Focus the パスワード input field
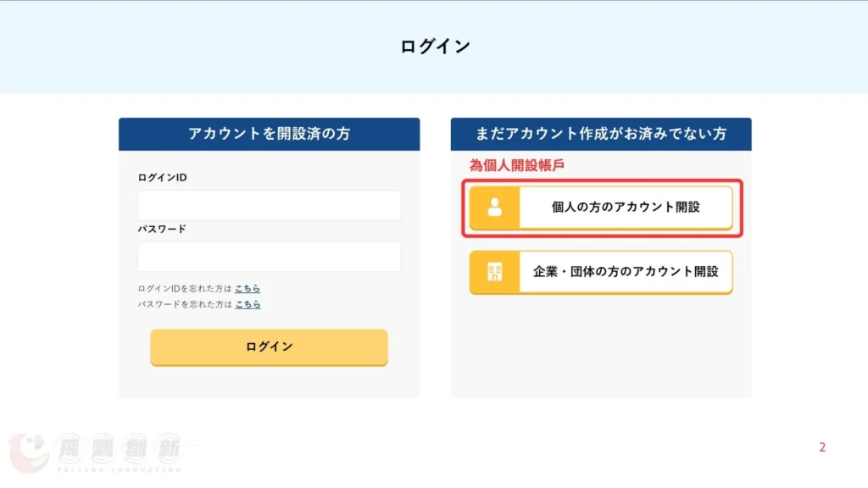 pos(269,257)
